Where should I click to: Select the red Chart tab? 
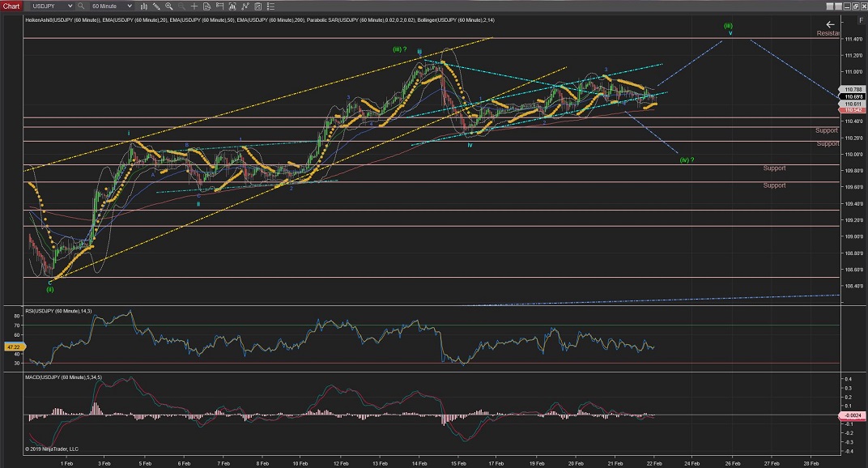11,6
